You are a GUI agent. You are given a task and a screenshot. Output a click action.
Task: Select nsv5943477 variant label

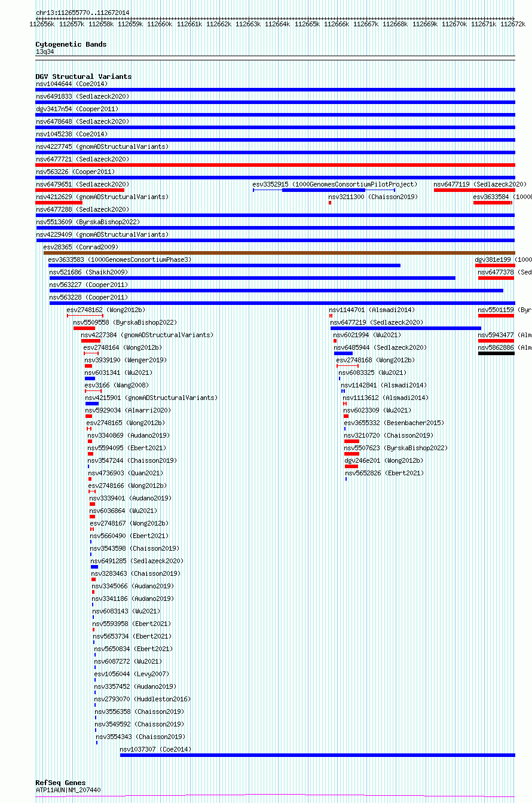click(505, 335)
